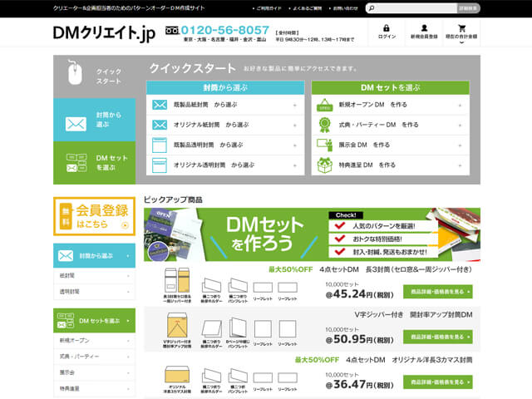
Task: Open the login lock icon
Action: [x=387, y=27]
